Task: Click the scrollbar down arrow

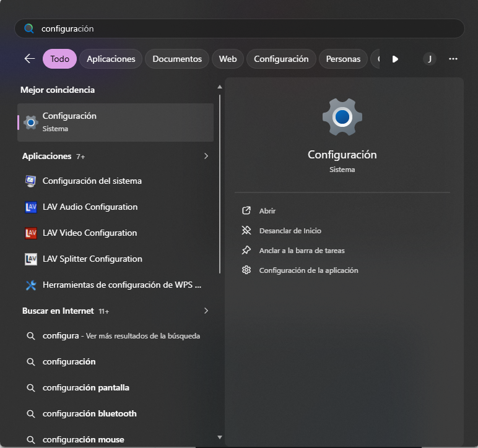Action: click(x=219, y=437)
